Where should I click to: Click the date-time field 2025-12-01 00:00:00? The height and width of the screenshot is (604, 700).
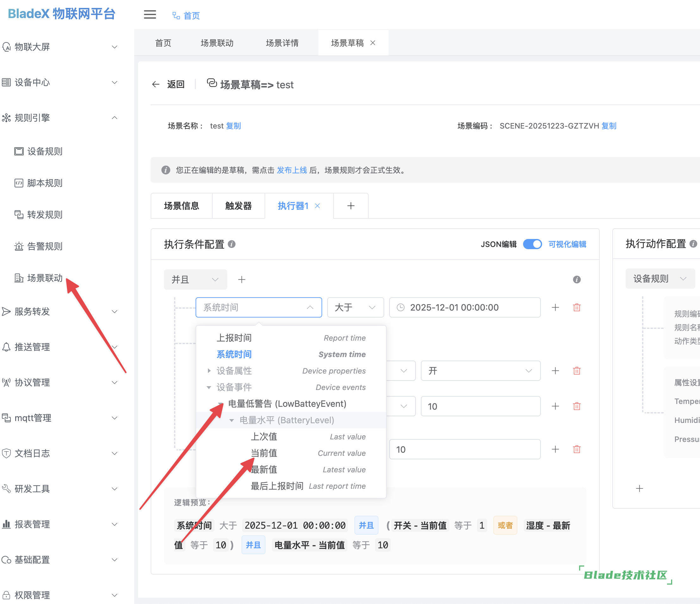(x=465, y=307)
